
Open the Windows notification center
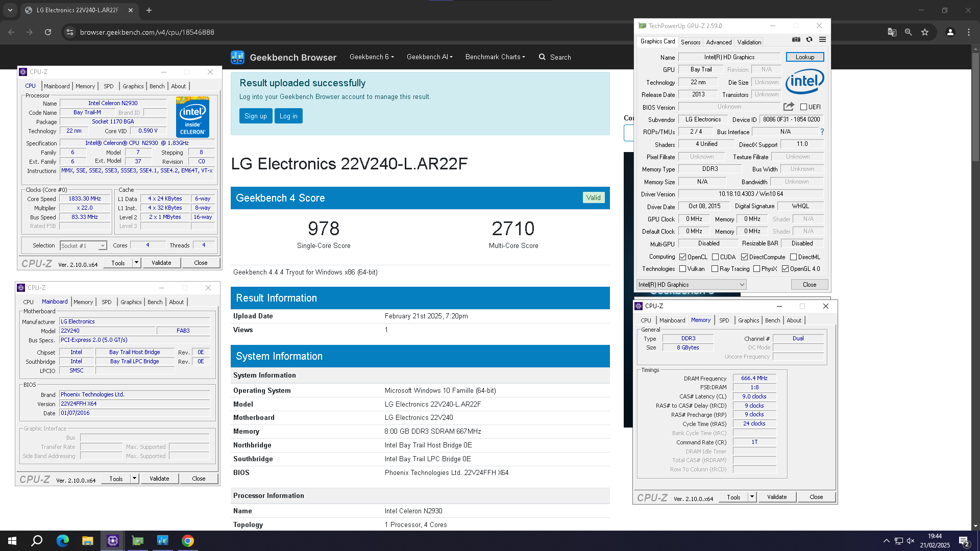point(964,541)
